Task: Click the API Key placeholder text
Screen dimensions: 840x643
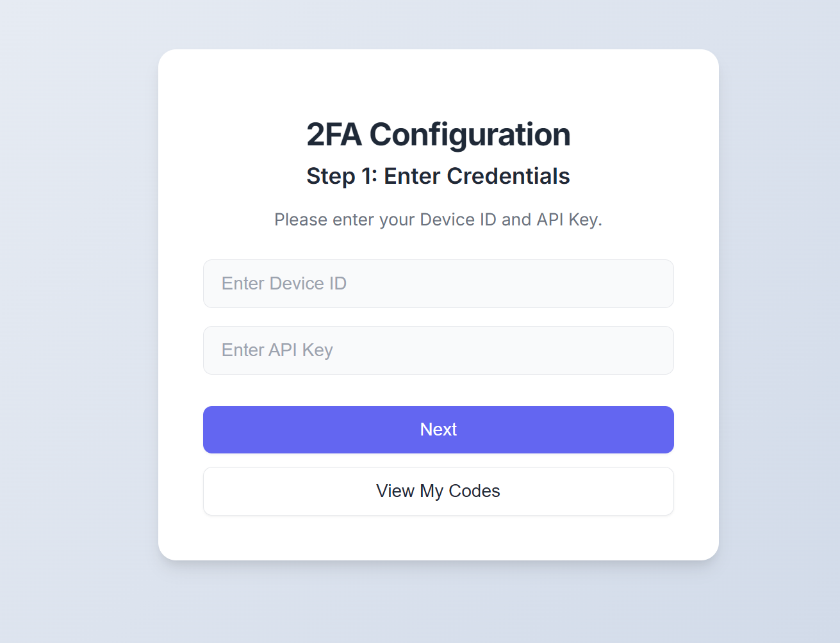Action: 277,350
